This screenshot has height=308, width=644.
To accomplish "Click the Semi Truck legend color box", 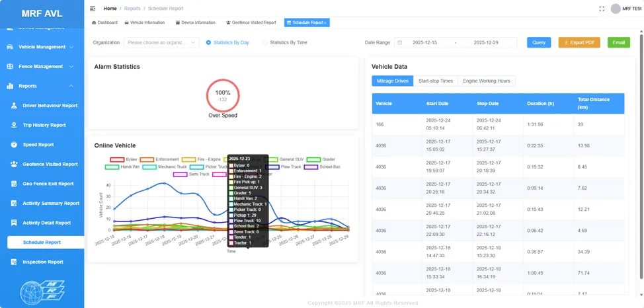I will click(181, 174).
